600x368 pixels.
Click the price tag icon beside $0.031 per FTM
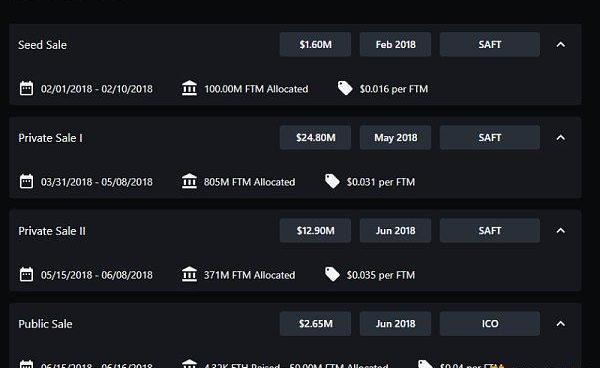332,181
